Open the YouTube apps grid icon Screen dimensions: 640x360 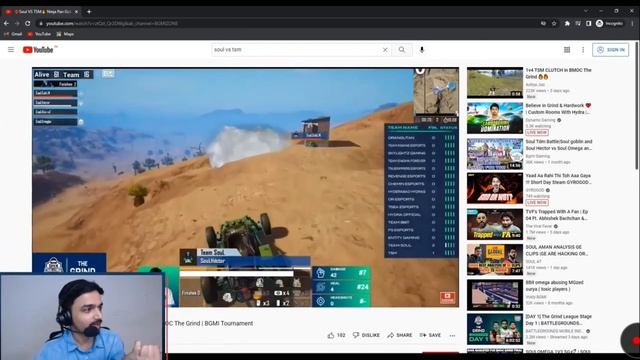[x=567, y=50]
